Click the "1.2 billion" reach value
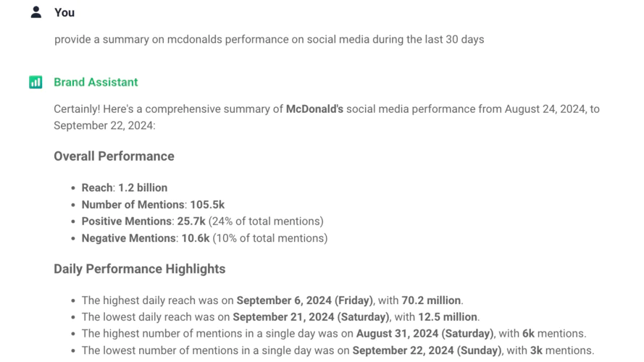 [x=143, y=188]
